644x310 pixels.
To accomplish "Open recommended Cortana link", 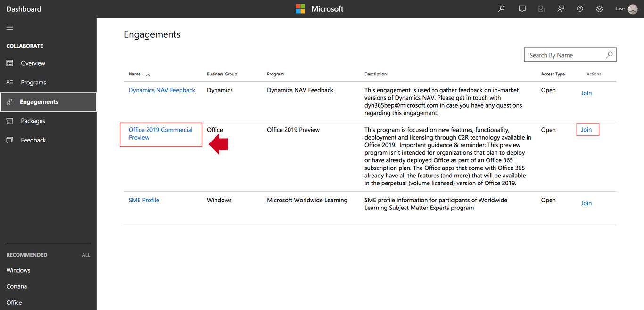I will pos(17,286).
